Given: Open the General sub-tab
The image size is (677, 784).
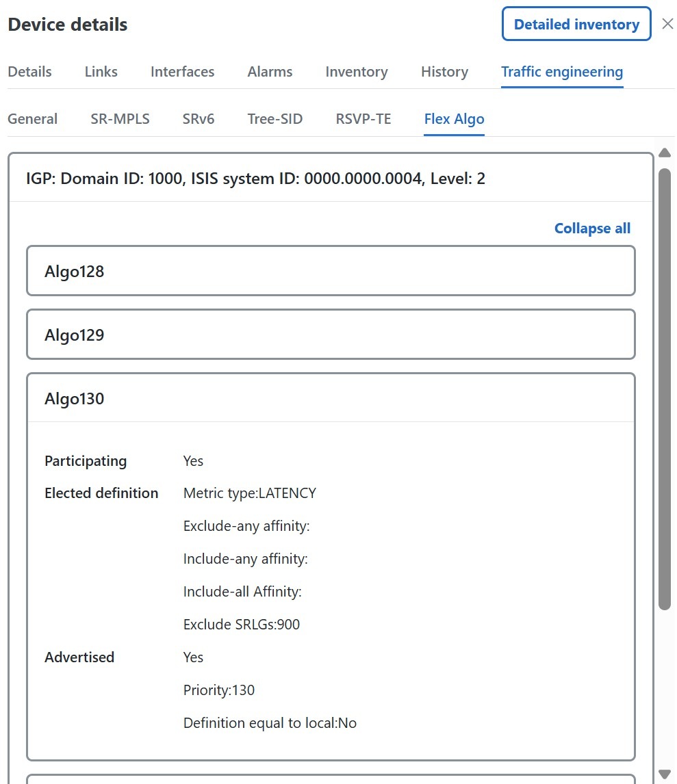Looking at the screenshot, I should [32, 118].
